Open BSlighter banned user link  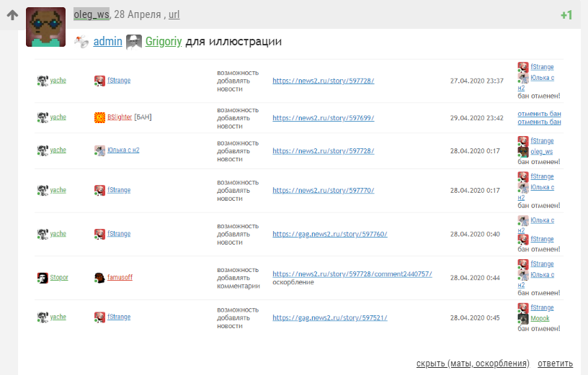120,117
